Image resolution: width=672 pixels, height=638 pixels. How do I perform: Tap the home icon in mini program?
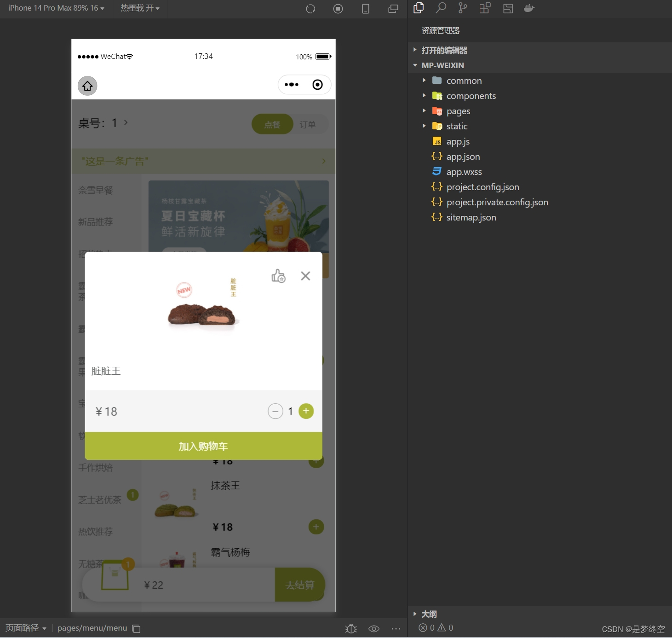[87, 86]
